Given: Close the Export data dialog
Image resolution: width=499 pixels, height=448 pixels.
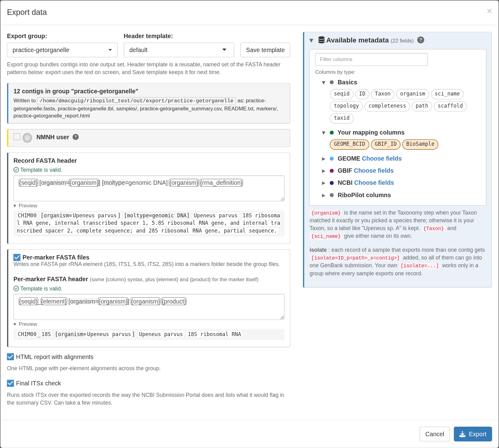Looking at the screenshot, I should click(x=489, y=11).
